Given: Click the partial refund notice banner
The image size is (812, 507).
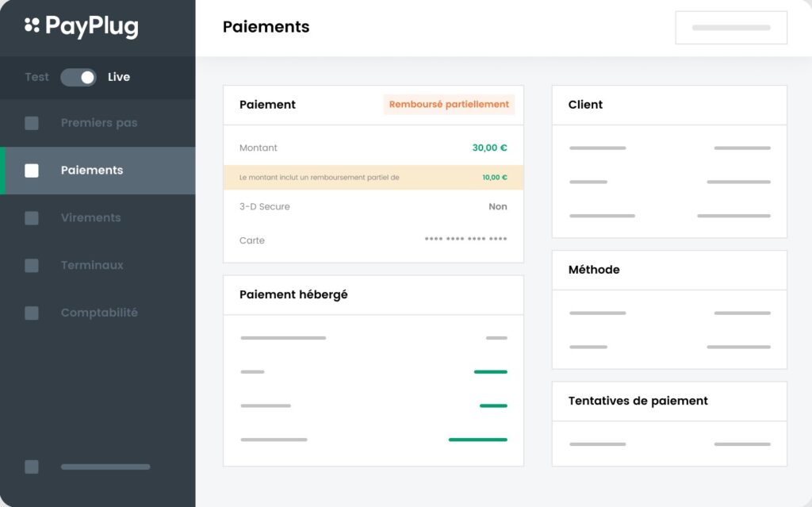Looking at the screenshot, I should click(373, 178).
